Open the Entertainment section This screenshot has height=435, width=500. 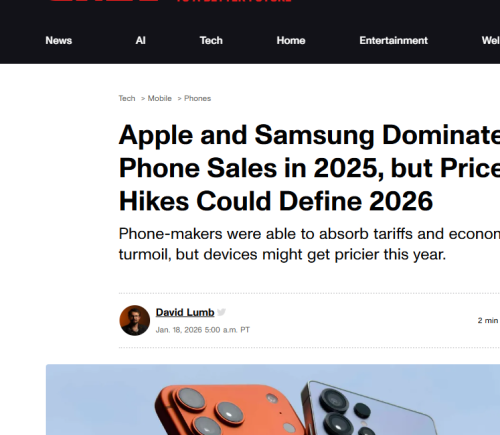coord(393,40)
